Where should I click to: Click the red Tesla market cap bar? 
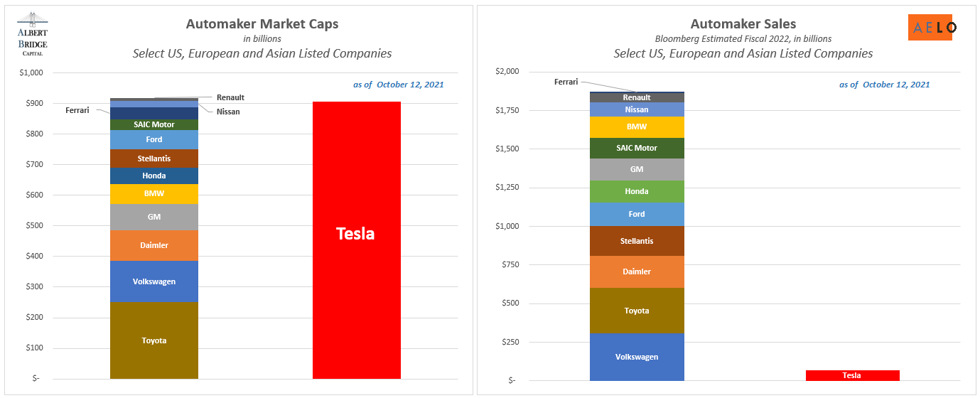coord(356,240)
